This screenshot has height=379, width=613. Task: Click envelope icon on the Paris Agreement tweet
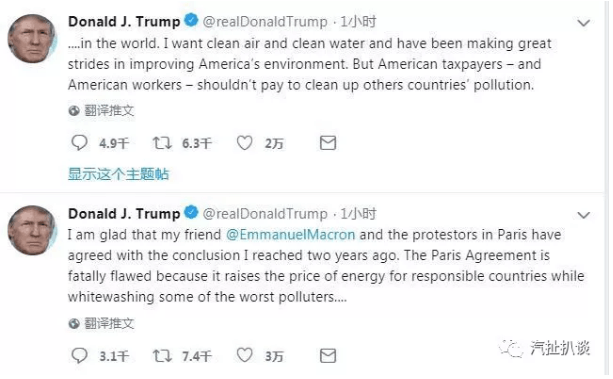tap(328, 356)
